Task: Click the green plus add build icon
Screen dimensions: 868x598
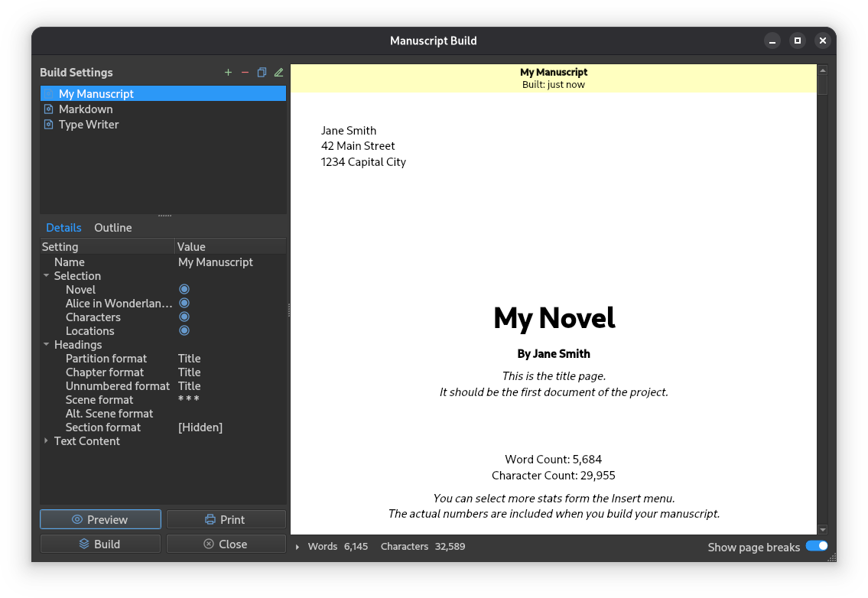Action: [228, 73]
